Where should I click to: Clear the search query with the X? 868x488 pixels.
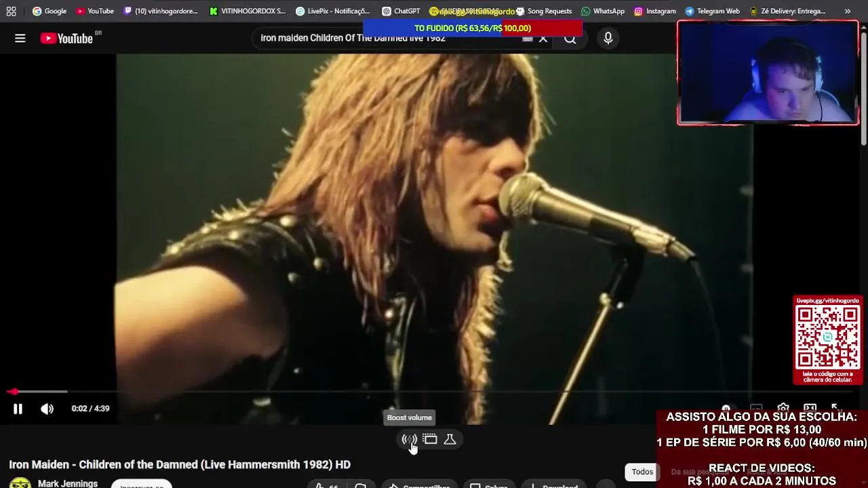coord(543,39)
